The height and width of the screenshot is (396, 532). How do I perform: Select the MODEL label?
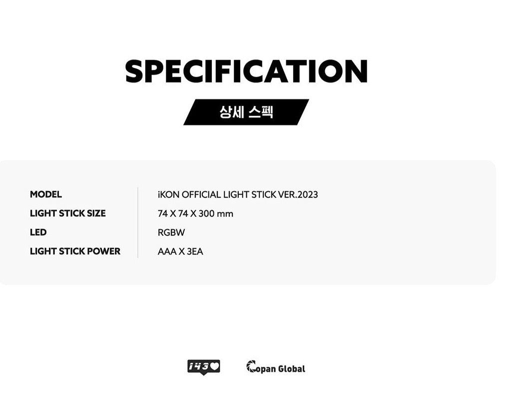[x=46, y=194]
